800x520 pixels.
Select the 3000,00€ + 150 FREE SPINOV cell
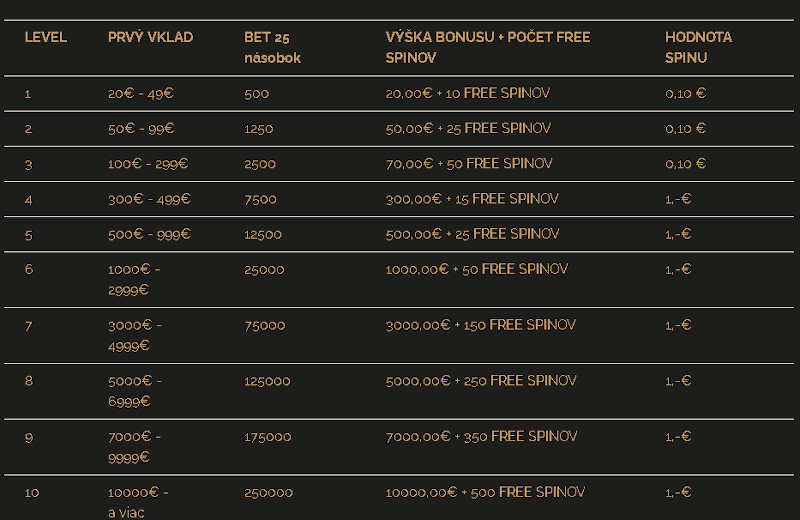point(481,325)
